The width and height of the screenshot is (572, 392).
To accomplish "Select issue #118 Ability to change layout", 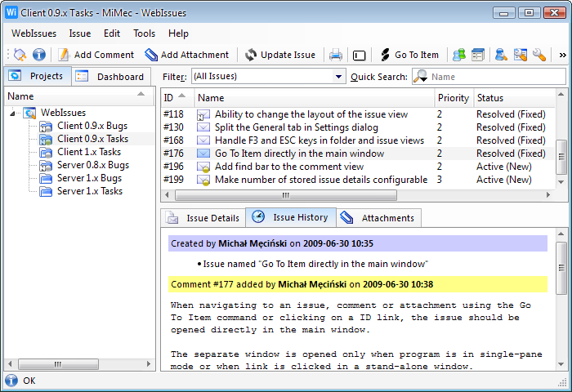I will point(358,114).
